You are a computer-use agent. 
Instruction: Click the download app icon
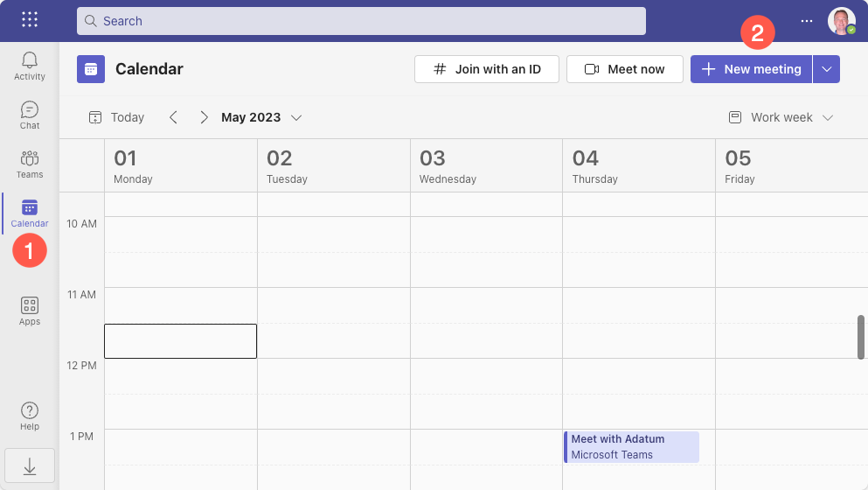(30, 467)
